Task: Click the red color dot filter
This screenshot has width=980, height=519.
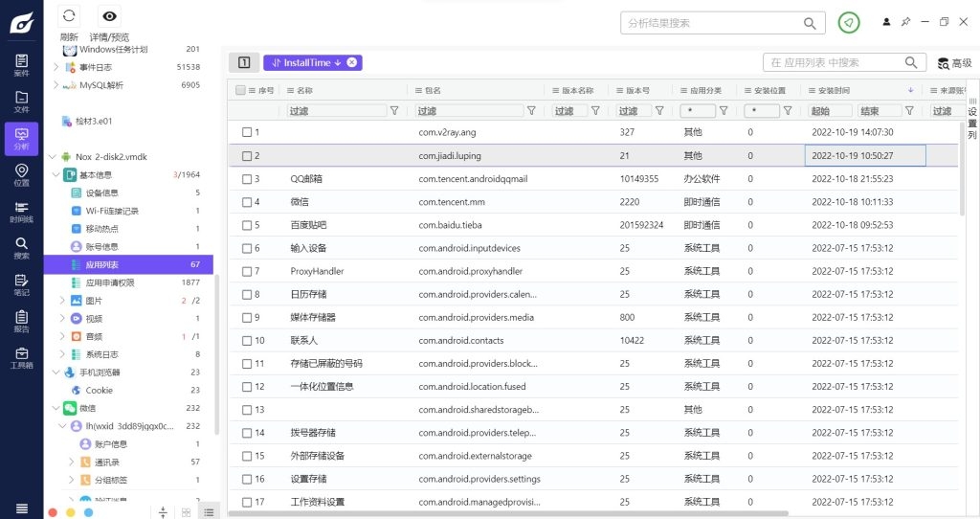Action: (54, 512)
